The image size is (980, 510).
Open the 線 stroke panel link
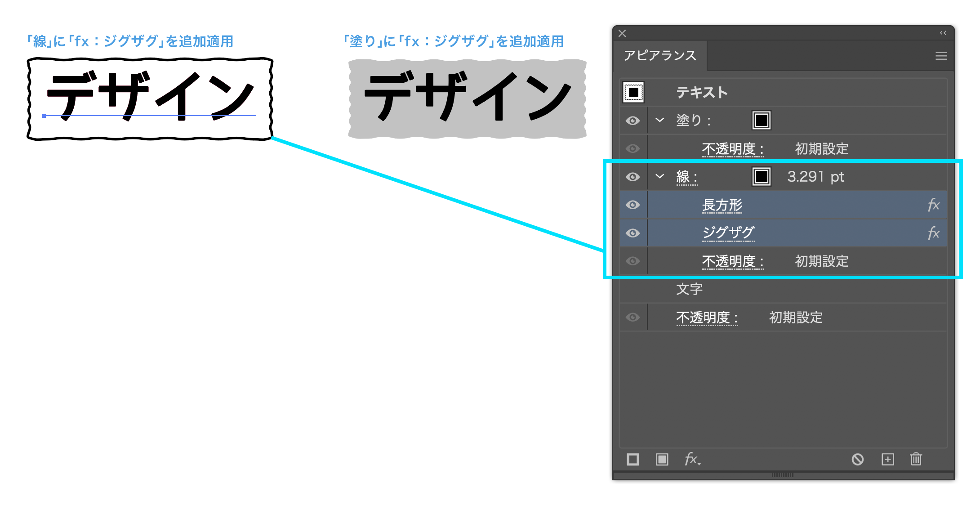click(x=687, y=177)
